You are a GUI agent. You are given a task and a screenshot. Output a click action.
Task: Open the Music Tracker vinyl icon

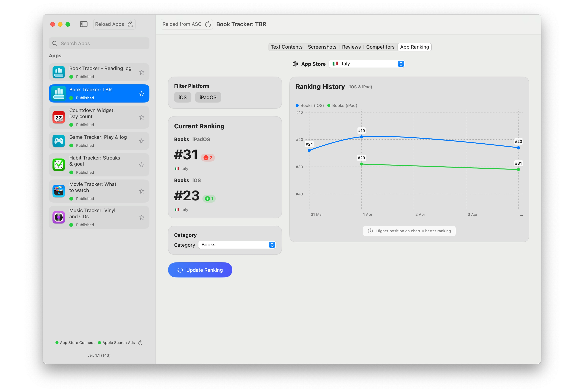point(59,217)
